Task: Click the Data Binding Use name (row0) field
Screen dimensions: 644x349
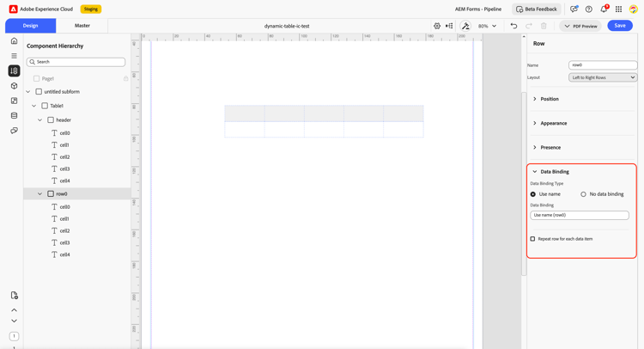Action: (x=580, y=215)
